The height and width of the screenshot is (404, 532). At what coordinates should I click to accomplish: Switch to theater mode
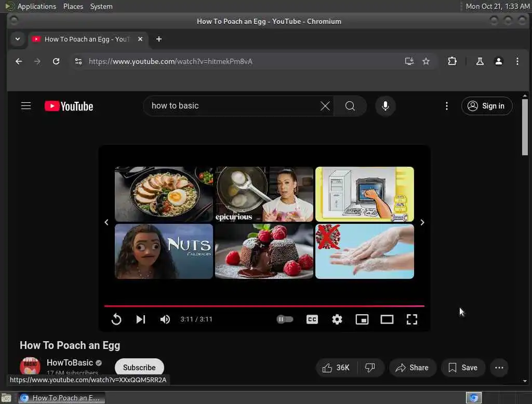point(387,319)
